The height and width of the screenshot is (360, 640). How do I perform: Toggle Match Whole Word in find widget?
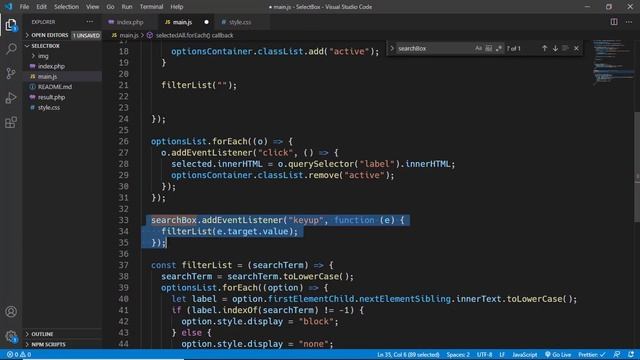[489, 48]
